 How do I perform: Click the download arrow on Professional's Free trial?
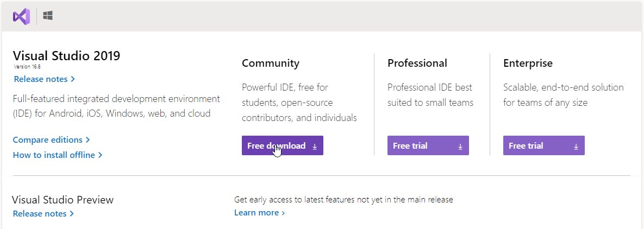(460, 146)
